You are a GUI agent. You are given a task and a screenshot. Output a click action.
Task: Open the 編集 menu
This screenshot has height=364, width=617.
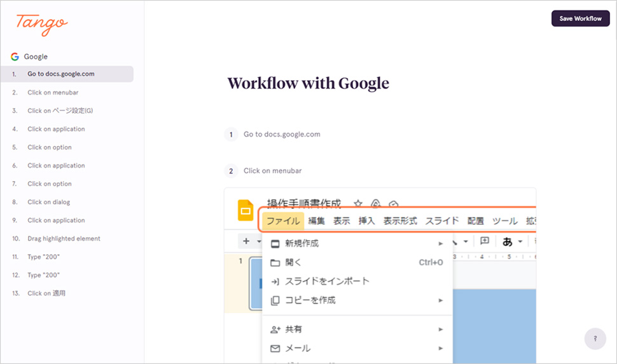[316, 221]
